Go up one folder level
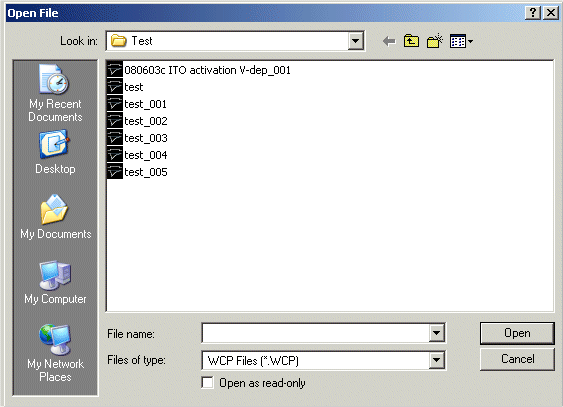The height and width of the screenshot is (407, 563). (411, 41)
